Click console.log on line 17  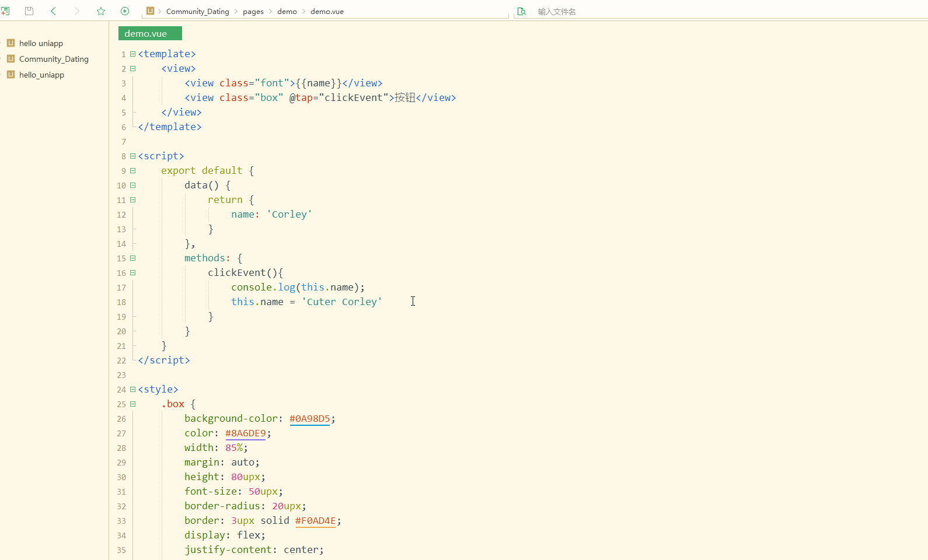click(x=263, y=287)
